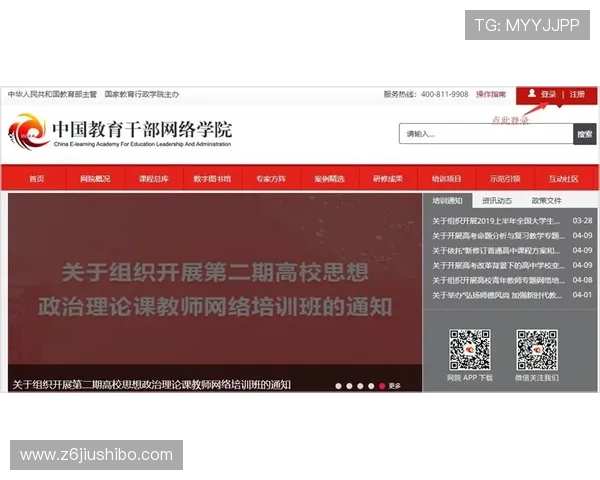Click 服务热线 400-811-9908 text
600x480 pixels.
(426, 94)
